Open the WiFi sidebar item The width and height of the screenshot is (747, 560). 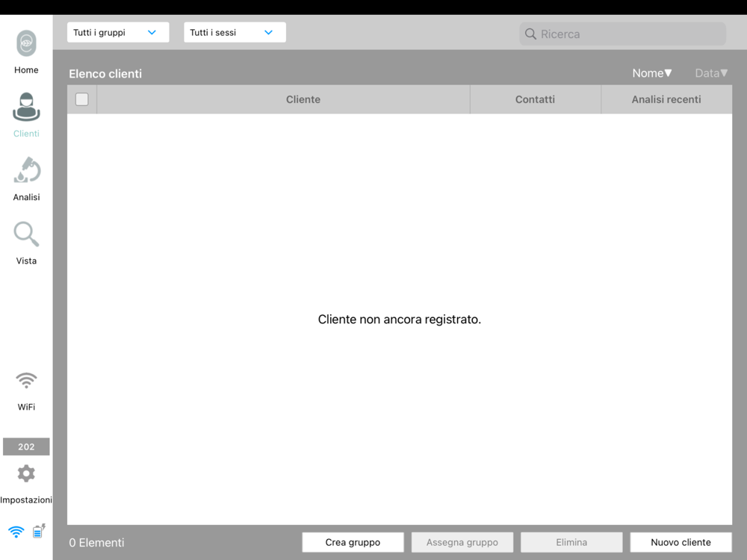click(26, 391)
